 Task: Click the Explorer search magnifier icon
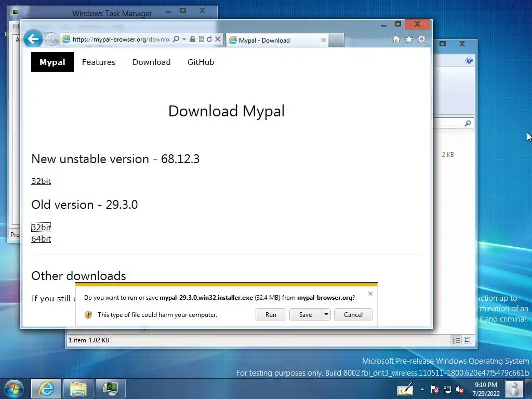click(x=468, y=123)
